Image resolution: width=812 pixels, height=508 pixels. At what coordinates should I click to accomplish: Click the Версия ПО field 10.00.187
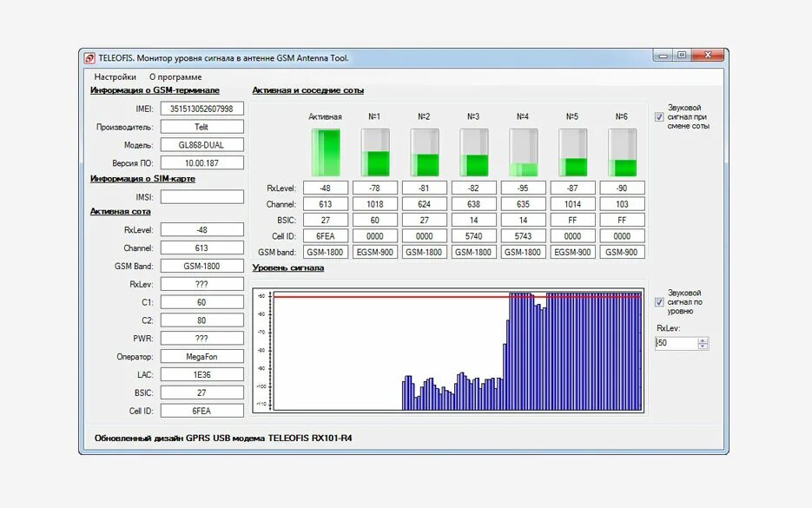pos(202,163)
